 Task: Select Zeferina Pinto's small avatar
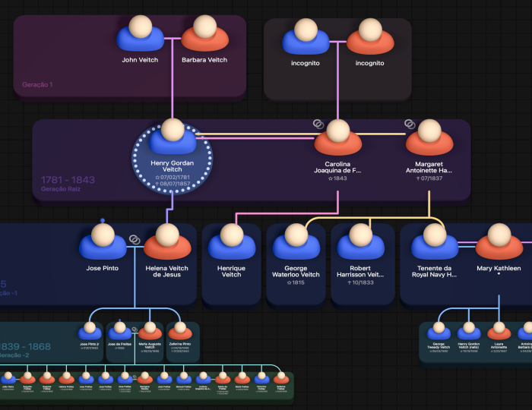180,331
